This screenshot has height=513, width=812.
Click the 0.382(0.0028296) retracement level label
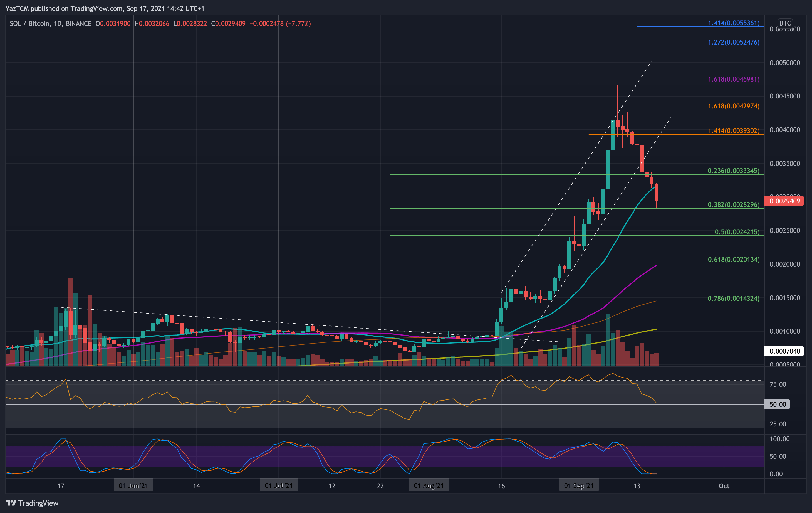[x=734, y=204]
